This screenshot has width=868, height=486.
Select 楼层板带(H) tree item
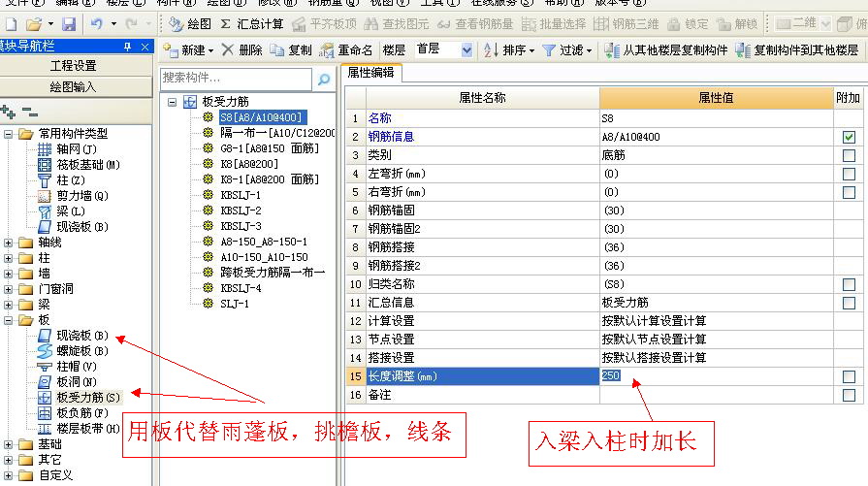(x=79, y=428)
